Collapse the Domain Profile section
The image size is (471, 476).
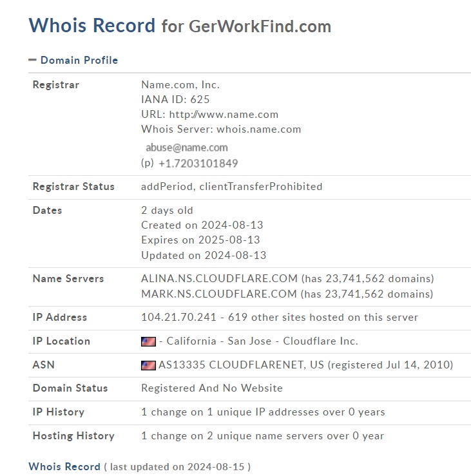[32, 60]
